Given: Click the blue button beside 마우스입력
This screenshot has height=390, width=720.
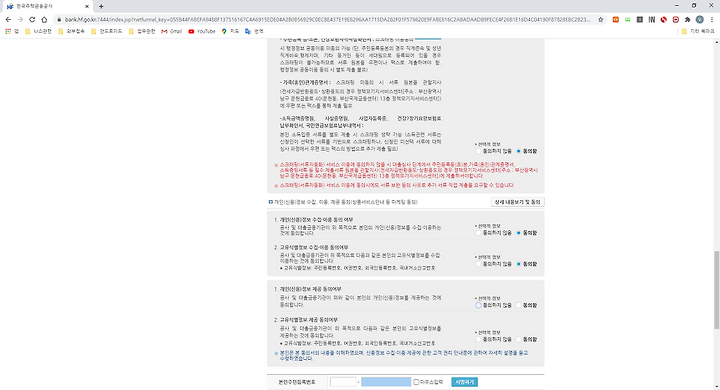Looking at the screenshot, I should (465, 382).
